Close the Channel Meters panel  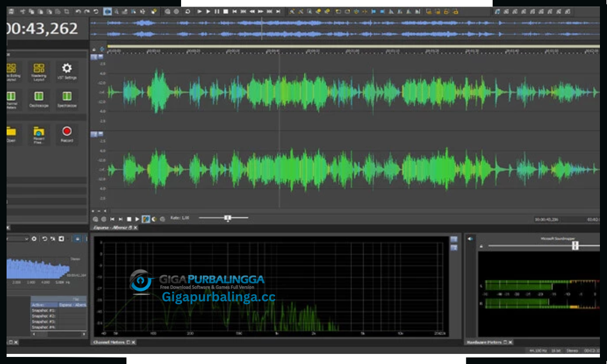pyautogui.click(x=134, y=342)
